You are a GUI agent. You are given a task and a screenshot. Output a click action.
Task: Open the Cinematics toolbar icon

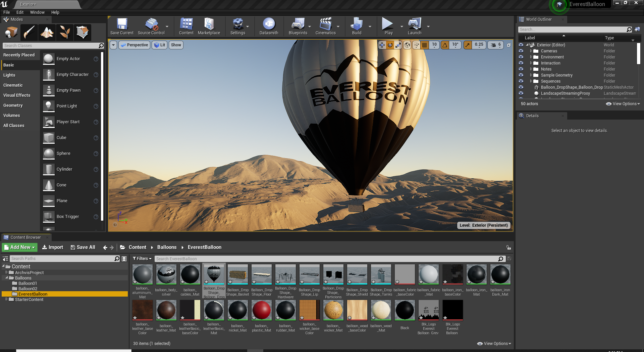click(x=326, y=26)
